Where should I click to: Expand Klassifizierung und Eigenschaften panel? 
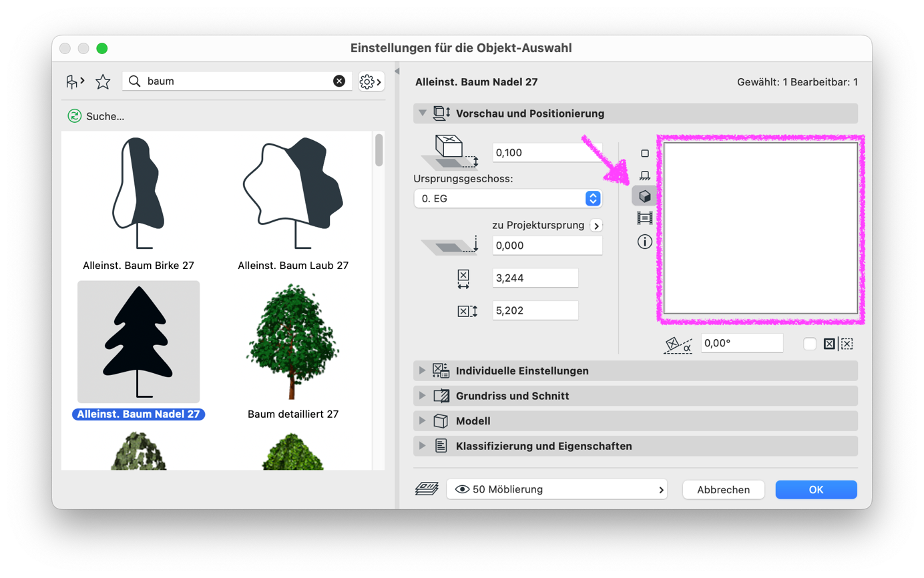click(x=422, y=446)
